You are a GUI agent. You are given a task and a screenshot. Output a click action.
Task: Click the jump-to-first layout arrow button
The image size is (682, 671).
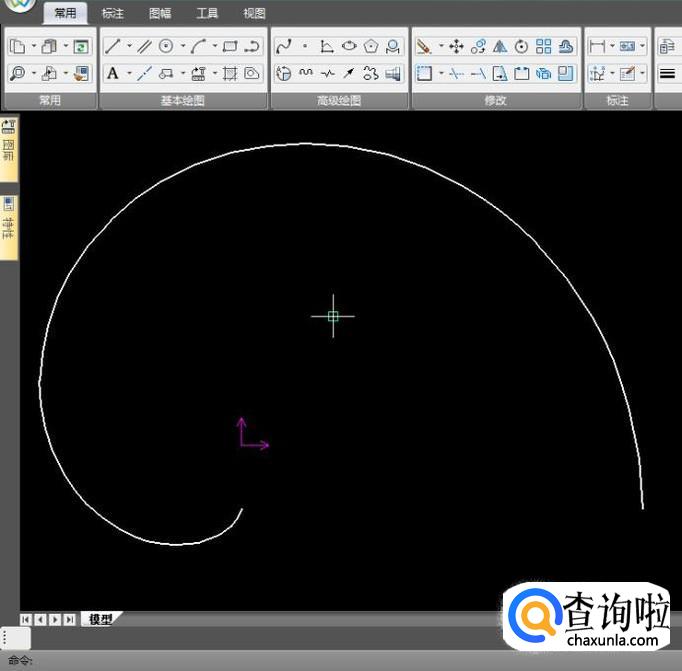26,620
